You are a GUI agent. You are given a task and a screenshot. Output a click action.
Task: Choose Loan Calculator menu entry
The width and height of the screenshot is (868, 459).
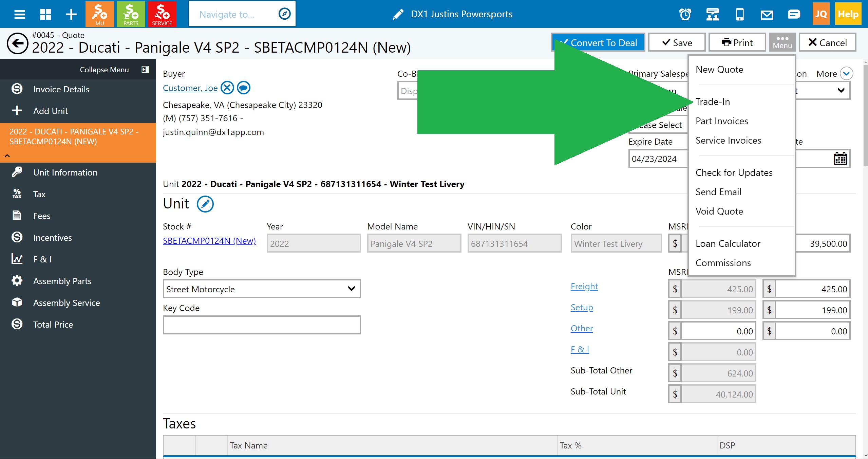click(x=728, y=243)
